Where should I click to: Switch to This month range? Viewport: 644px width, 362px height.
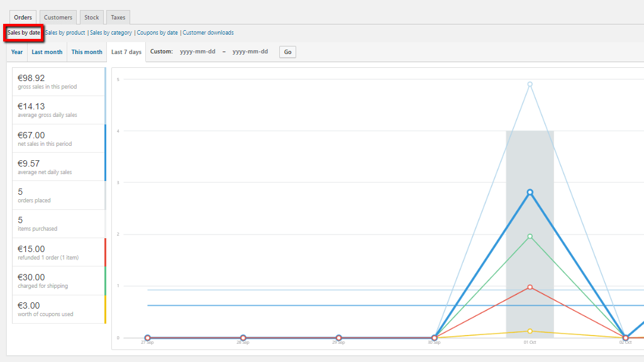[x=87, y=52]
